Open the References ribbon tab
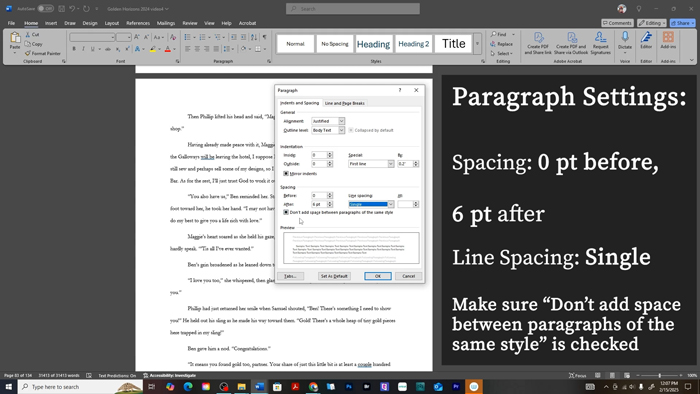 pos(138,23)
